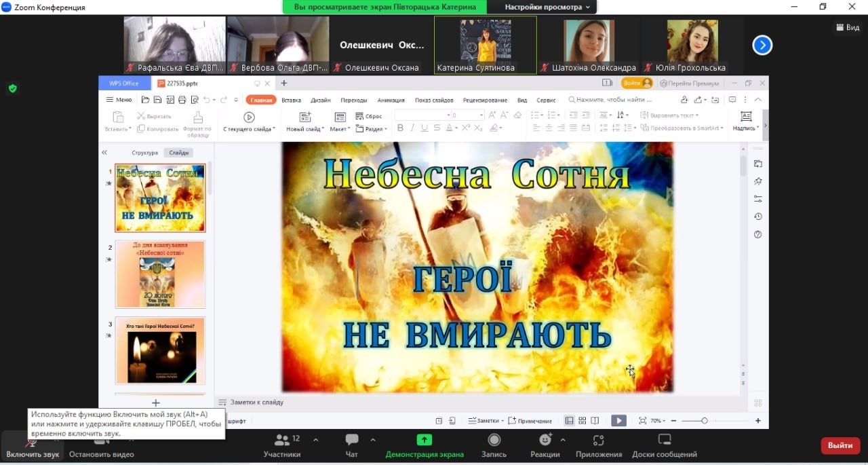Open the Reactions (Реакции) panel

pos(545,444)
